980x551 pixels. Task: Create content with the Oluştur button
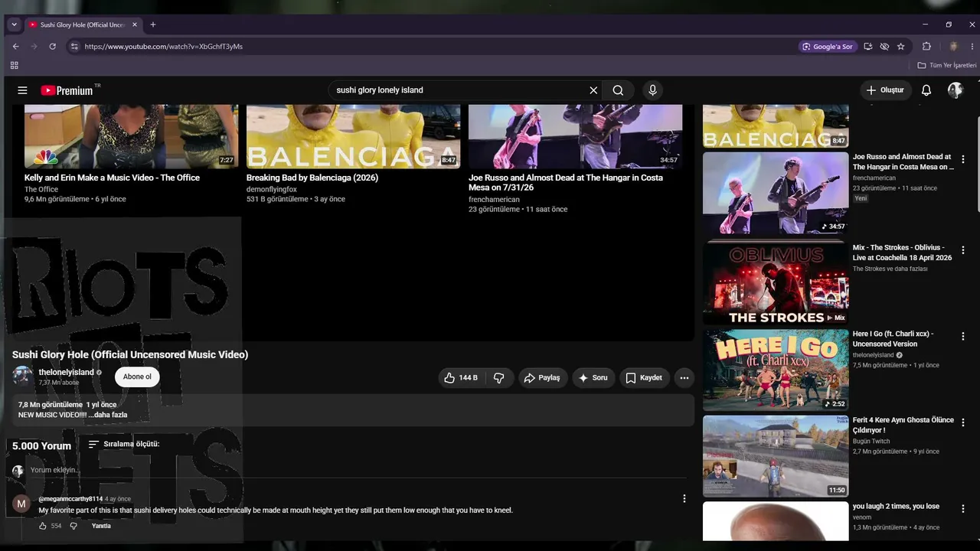point(885,90)
